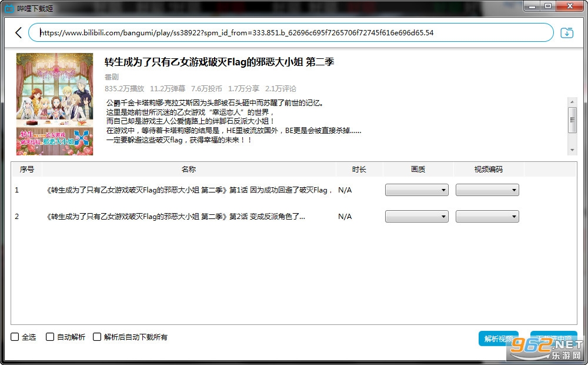
Task: Focus the bilibili URL address field
Action: [290, 32]
